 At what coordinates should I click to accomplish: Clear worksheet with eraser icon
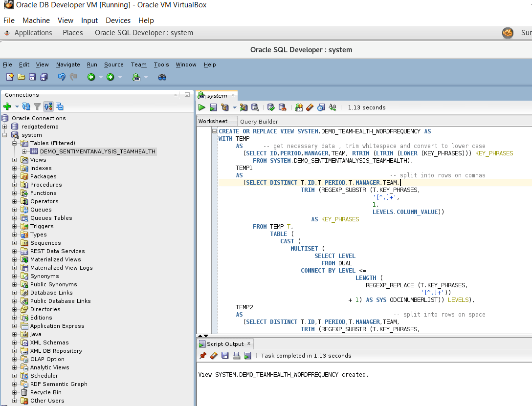(310, 107)
